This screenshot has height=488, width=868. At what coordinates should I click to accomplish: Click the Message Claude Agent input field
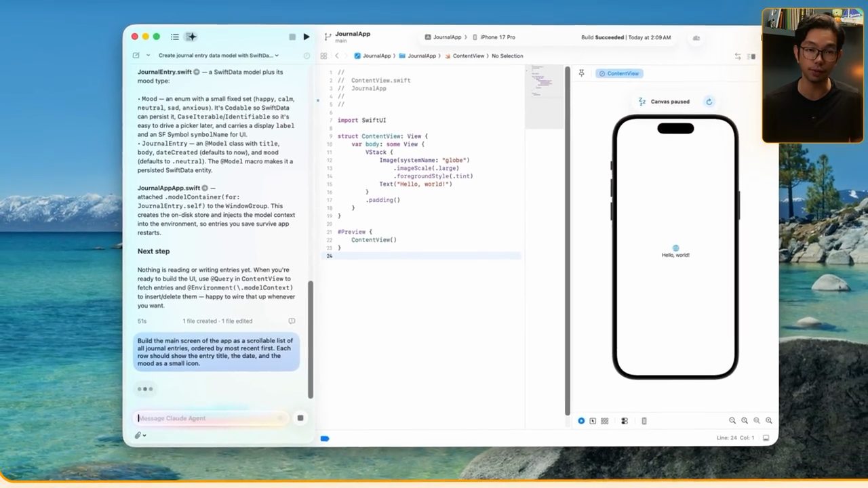pos(212,418)
